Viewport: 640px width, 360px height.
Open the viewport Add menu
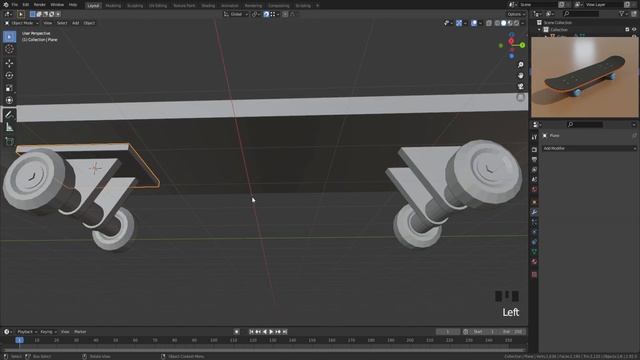click(x=76, y=23)
